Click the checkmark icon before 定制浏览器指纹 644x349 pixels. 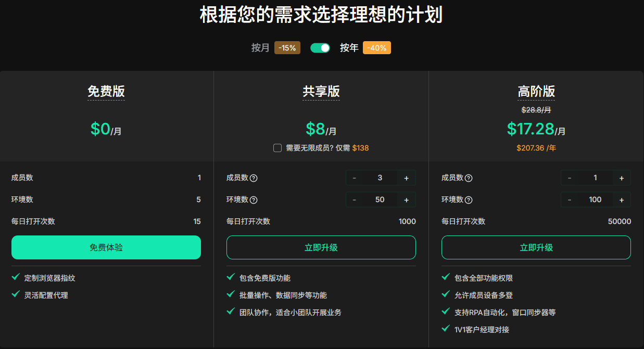[15, 278]
